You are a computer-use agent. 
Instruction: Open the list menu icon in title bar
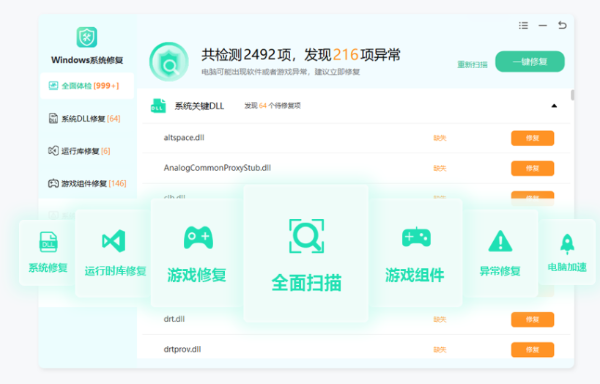[x=523, y=26]
